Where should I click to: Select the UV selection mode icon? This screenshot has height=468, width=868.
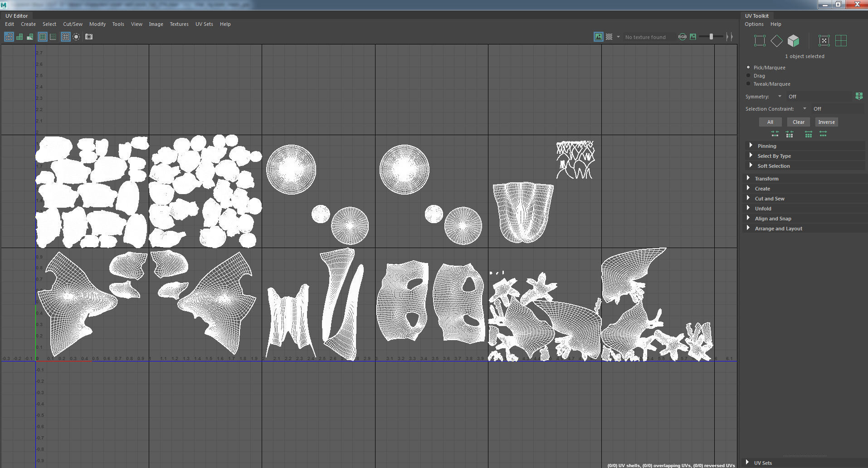(x=760, y=41)
